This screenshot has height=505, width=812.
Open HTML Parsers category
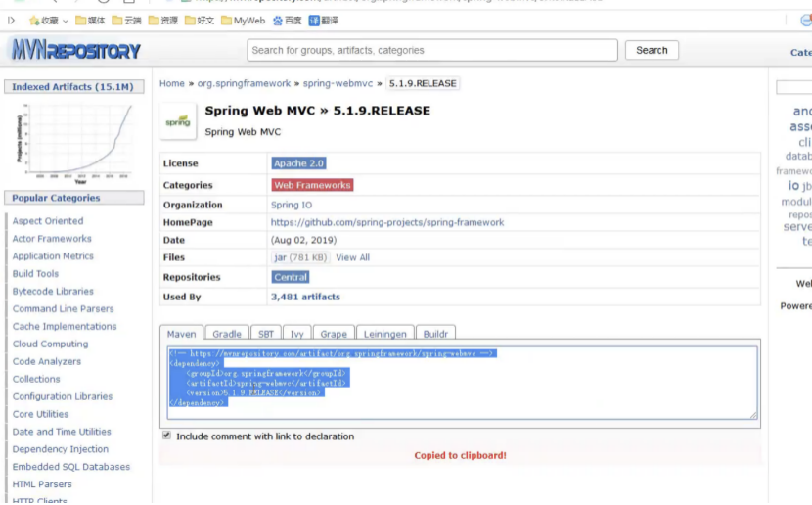[x=42, y=485]
